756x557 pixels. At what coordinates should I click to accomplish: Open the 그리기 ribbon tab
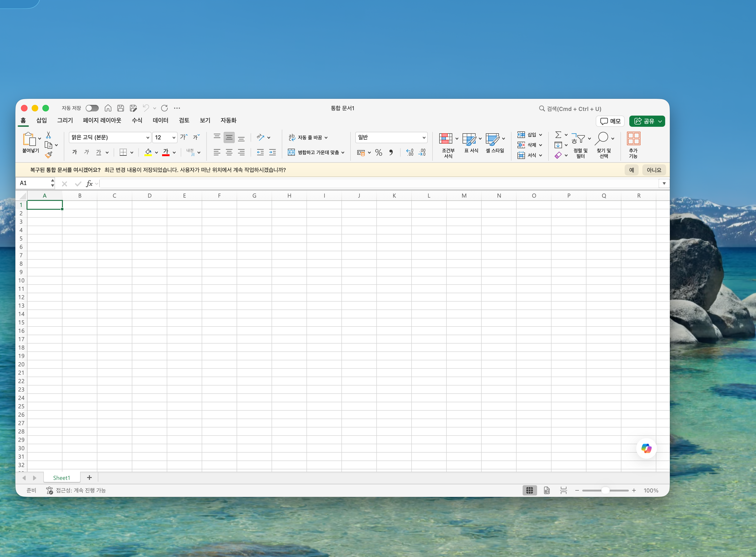pos(65,120)
